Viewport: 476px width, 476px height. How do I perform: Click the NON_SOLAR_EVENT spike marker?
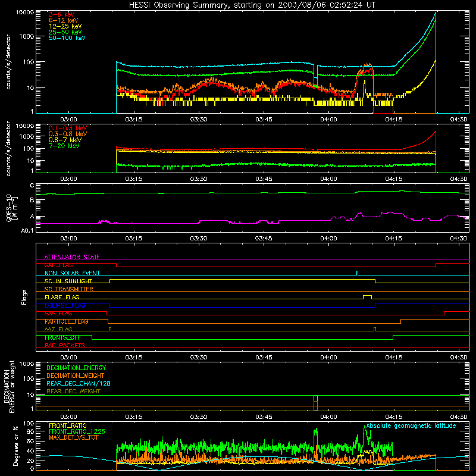358,273
